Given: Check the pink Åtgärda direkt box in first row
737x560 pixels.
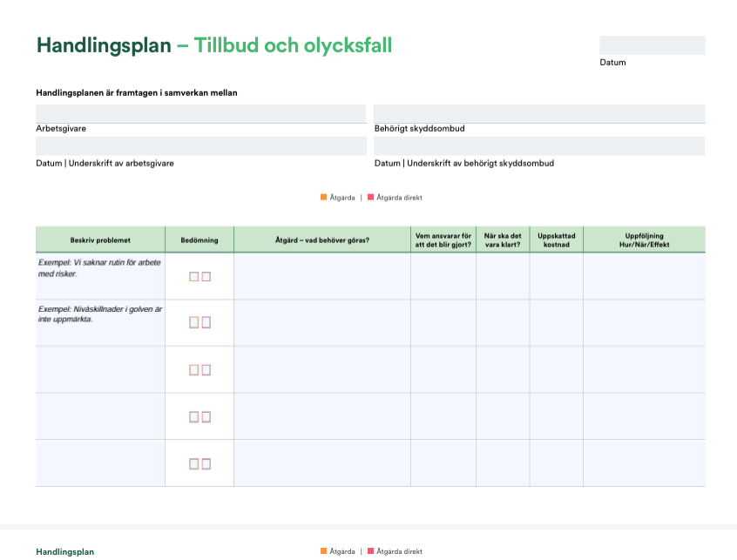Looking at the screenshot, I should [x=206, y=276].
